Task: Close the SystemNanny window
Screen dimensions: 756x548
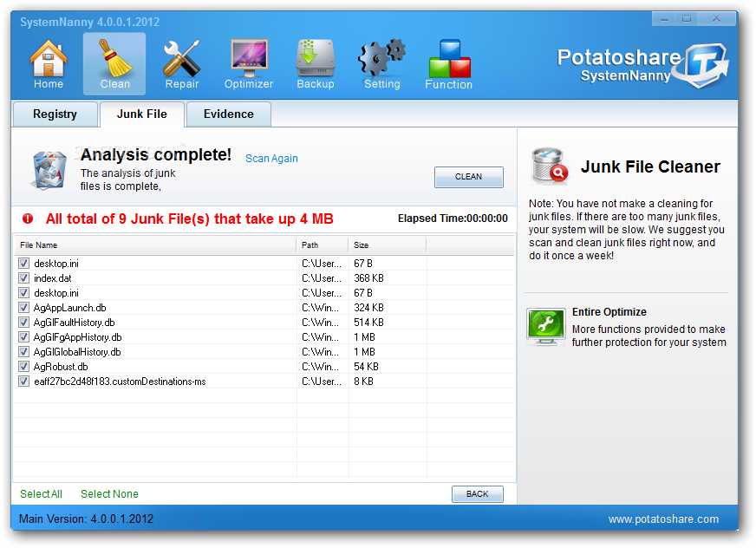Action: pos(716,19)
